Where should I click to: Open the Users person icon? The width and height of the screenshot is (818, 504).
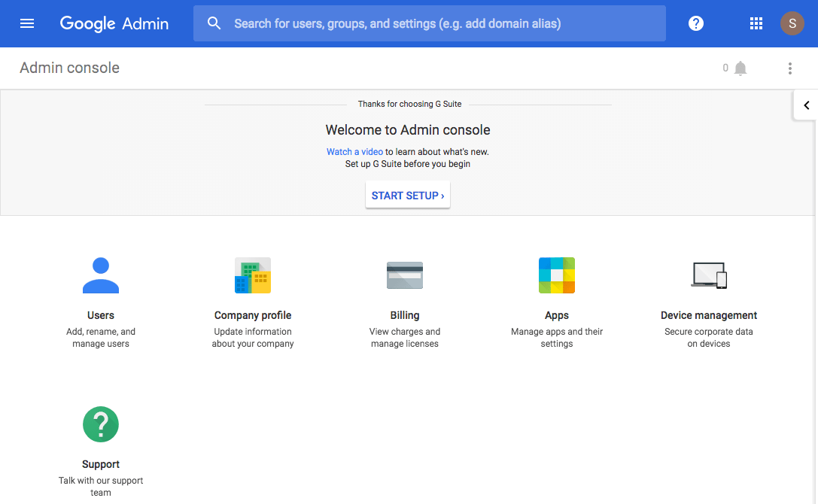click(x=101, y=275)
